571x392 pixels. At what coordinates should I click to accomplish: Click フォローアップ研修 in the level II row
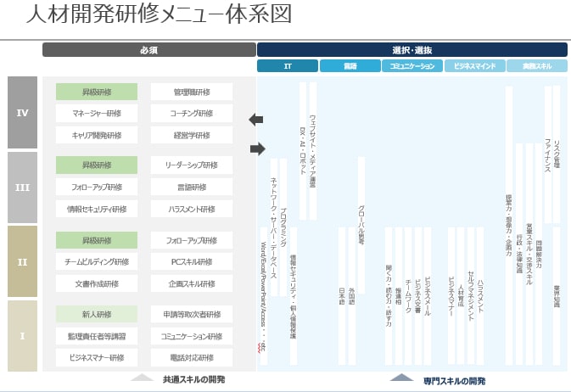192,240
